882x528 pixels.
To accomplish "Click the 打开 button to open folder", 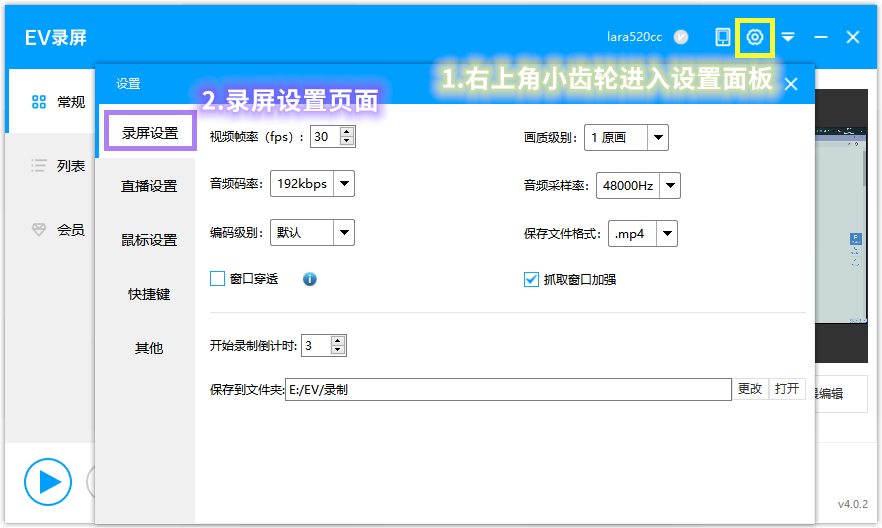I will pos(787,389).
